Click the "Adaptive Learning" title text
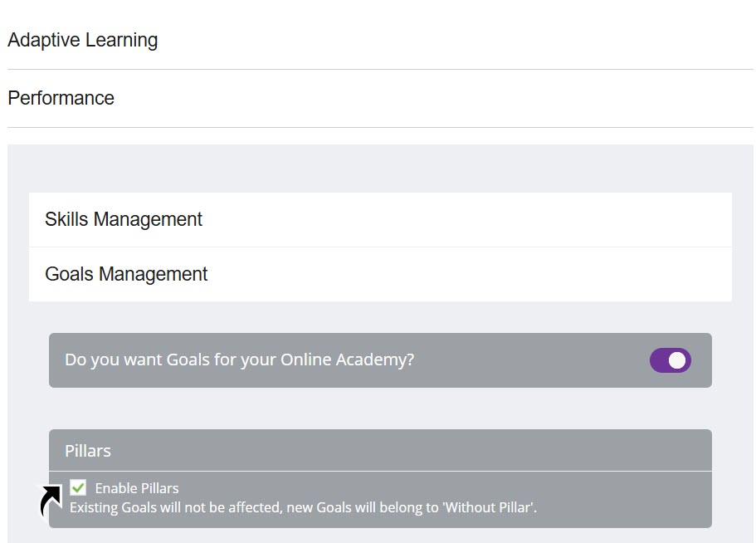The height and width of the screenshot is (543, 756). click(83, 40)
